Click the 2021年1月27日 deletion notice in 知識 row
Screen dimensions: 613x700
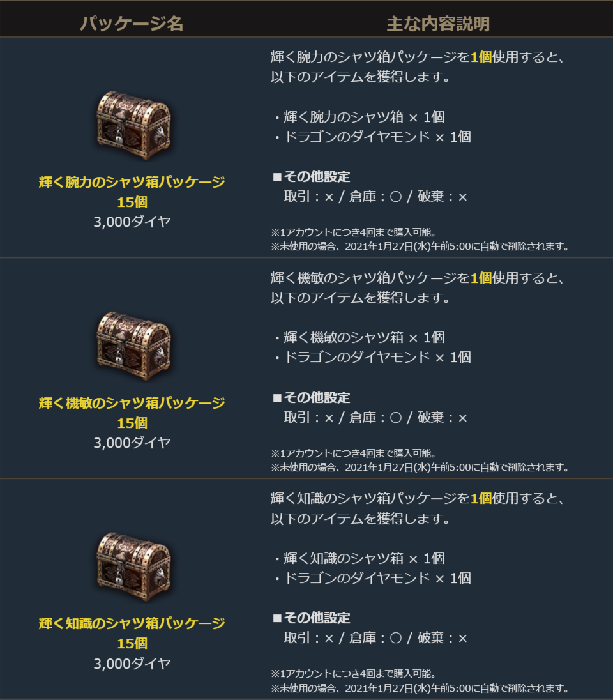[420, 689]
